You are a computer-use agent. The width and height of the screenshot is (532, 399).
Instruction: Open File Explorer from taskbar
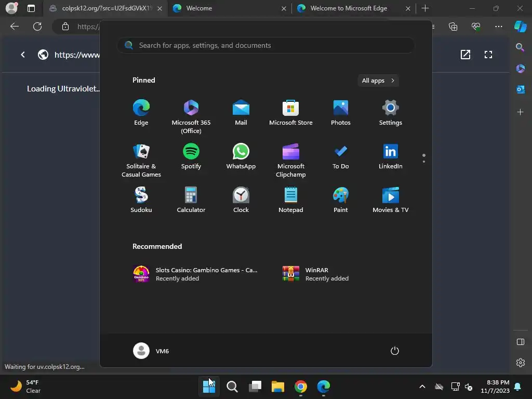pyautogui.click(x=278, y=387)
